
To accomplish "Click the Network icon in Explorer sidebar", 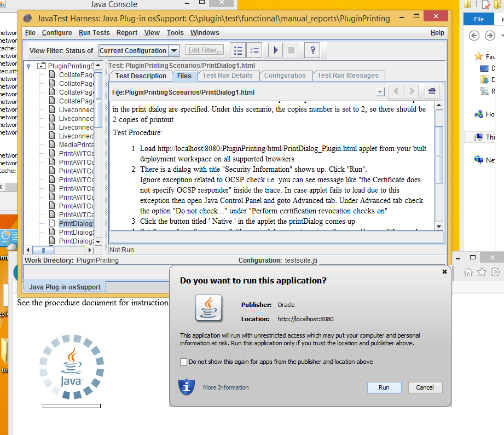I will tap(479, 159).
